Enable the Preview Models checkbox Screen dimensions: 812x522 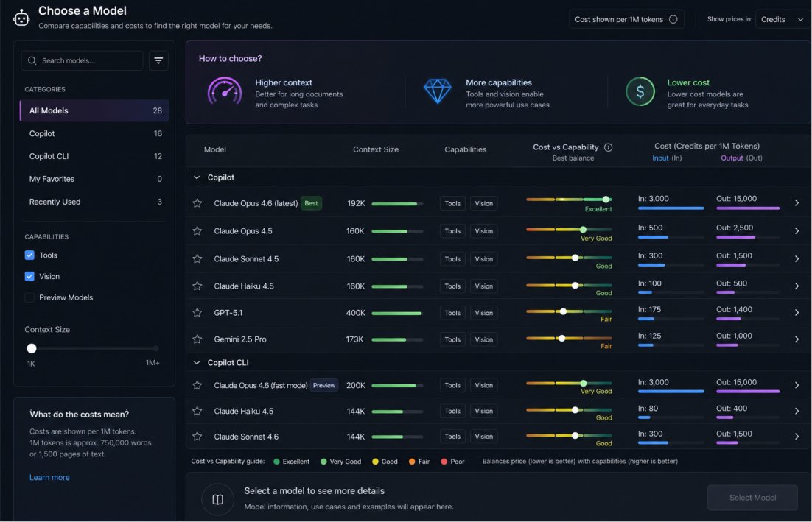click(29, 297)
